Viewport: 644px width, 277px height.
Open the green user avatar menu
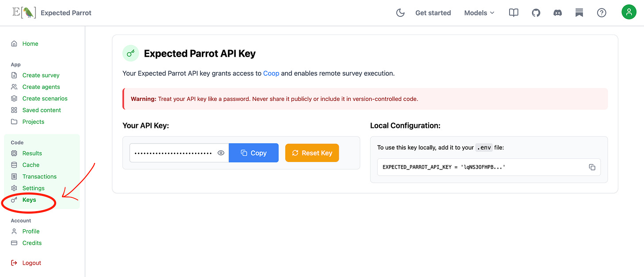629,12
